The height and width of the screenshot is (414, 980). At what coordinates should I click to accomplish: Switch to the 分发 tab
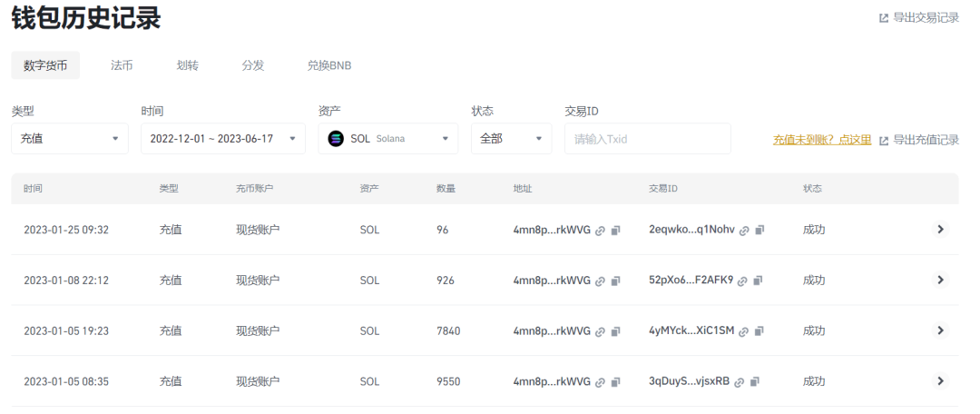pyautogui.click(x=253, y=65)
